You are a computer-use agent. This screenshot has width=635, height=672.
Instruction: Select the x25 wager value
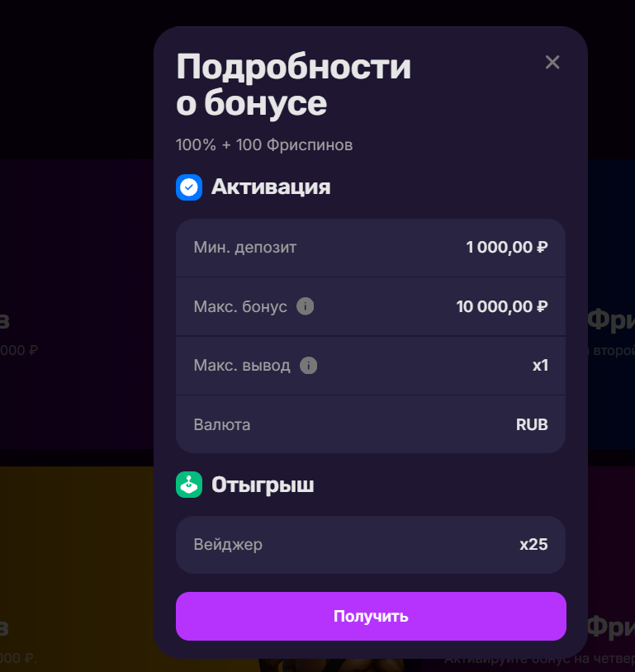coord(533,544)
